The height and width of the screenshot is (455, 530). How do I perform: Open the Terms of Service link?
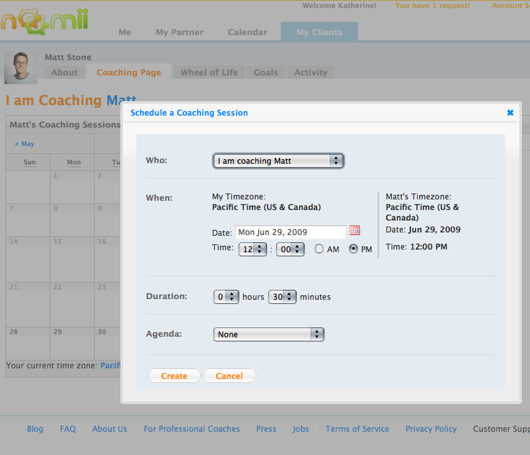[x=357, y=429]
